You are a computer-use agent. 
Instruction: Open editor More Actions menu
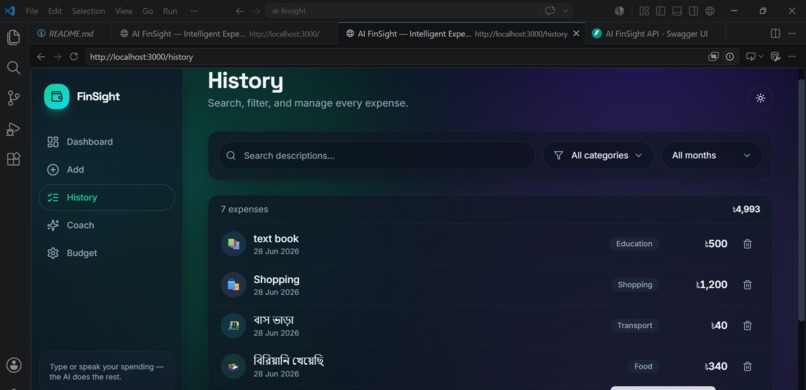pyautogui.click(x=792, y=33)
